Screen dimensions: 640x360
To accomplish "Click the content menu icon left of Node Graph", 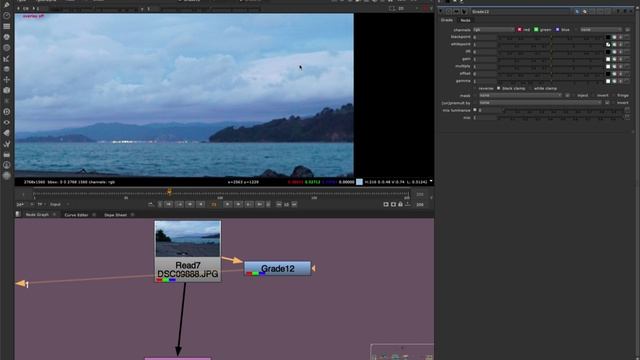I will pos(18,214).
